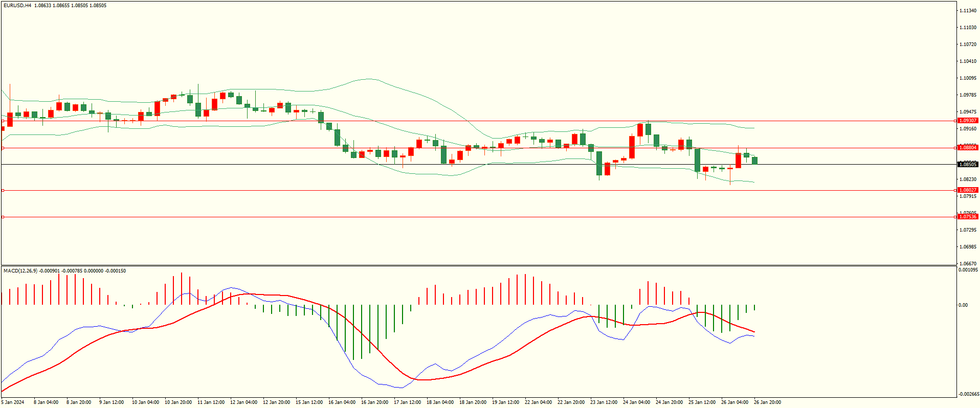The width and height of the screenshot is (980, 408).
Task: Click the 1.09475 price scale value
Action: [968, 112]
